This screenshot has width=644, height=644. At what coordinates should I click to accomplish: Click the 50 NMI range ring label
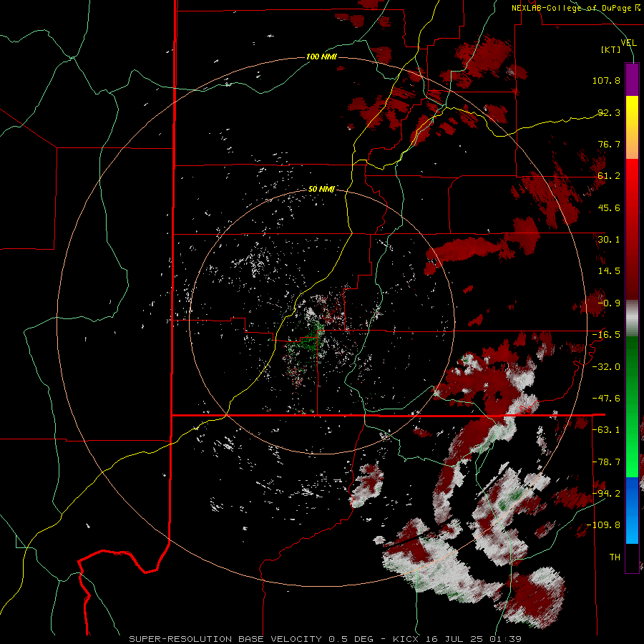pos(321,190)
